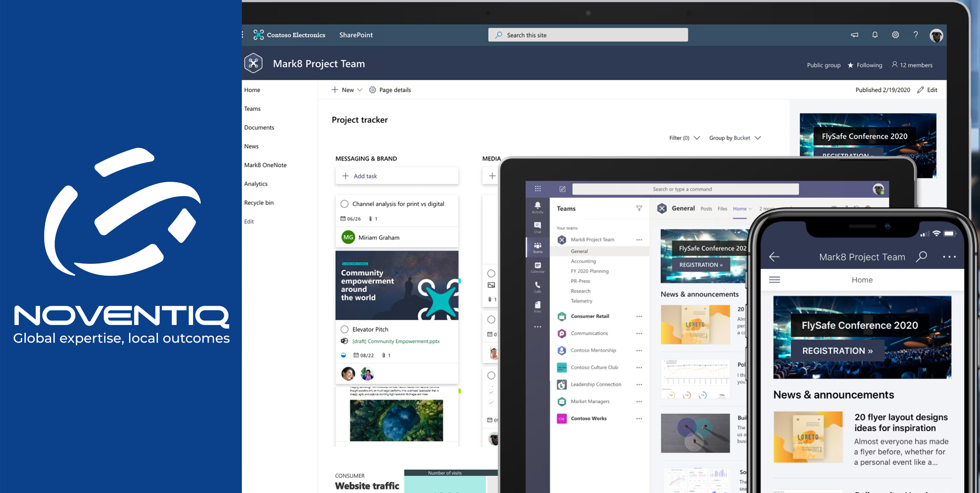The height and width of the screenshot is (493, 980).
Task: Mark Elevator Pitch task as complete
Action: click(x=344, y=329)
